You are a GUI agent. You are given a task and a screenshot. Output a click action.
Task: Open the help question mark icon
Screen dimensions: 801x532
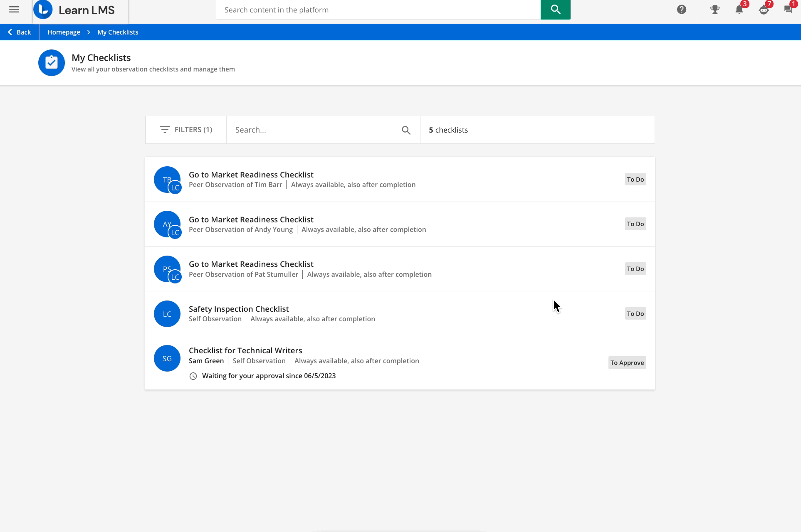coord(681,10)
